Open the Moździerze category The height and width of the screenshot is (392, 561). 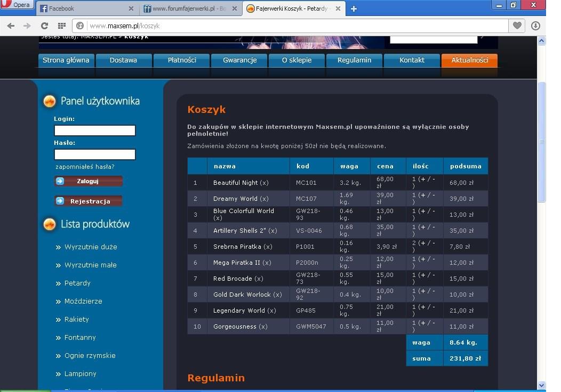pos(83,301)
